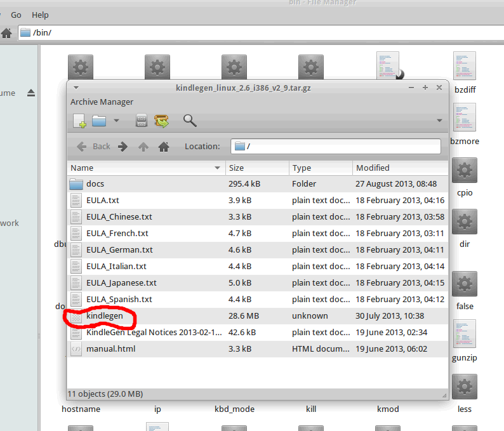
Task: Sort list by Size column header
Action: [x=257, y=168]
